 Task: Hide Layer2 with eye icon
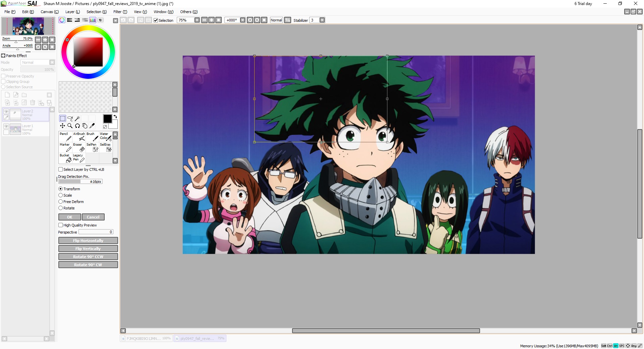click(x=6, y=111)
